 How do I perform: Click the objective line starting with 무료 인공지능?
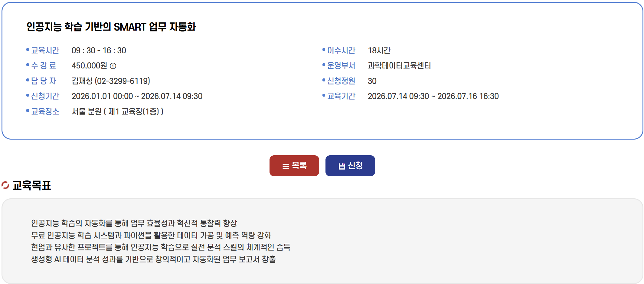[x=151, y=235]
